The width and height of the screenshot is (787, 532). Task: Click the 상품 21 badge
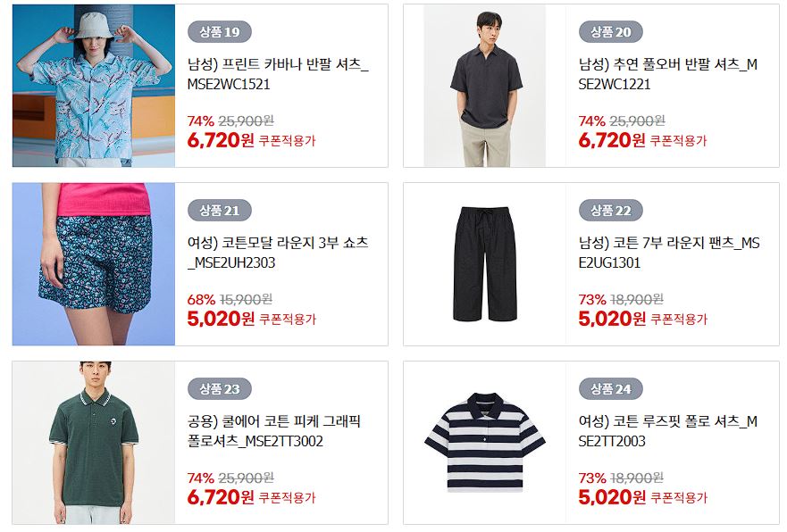(220, 211)
